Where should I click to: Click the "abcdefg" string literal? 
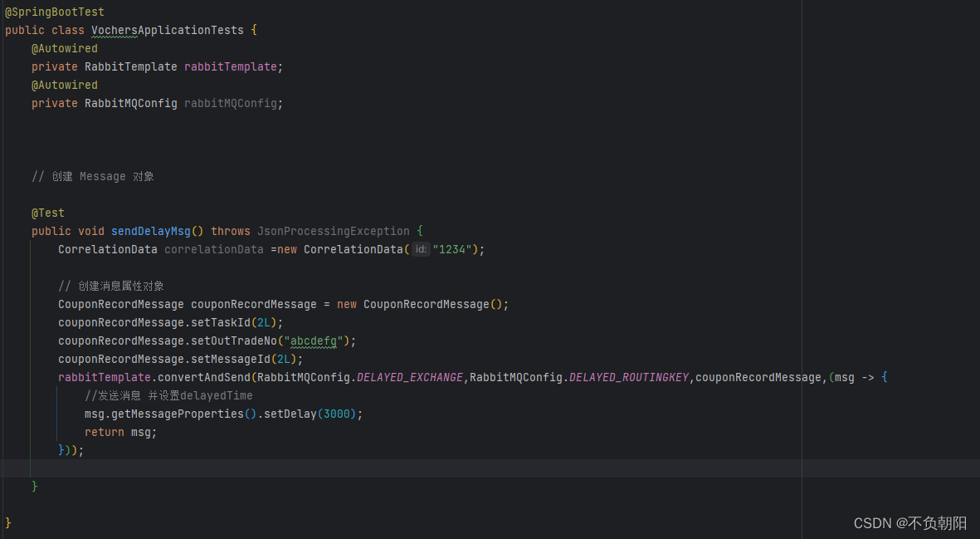point(314,341)
